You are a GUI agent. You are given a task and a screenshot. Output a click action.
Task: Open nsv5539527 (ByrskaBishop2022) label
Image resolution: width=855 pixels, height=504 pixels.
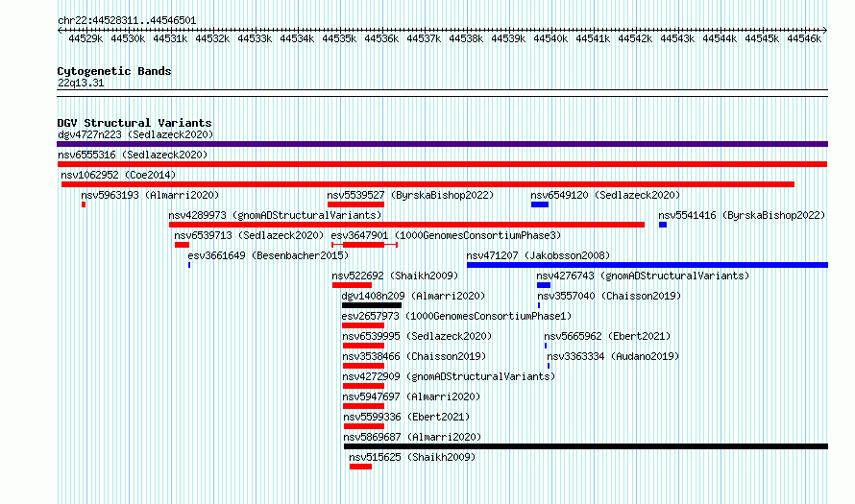click(410, 195)
